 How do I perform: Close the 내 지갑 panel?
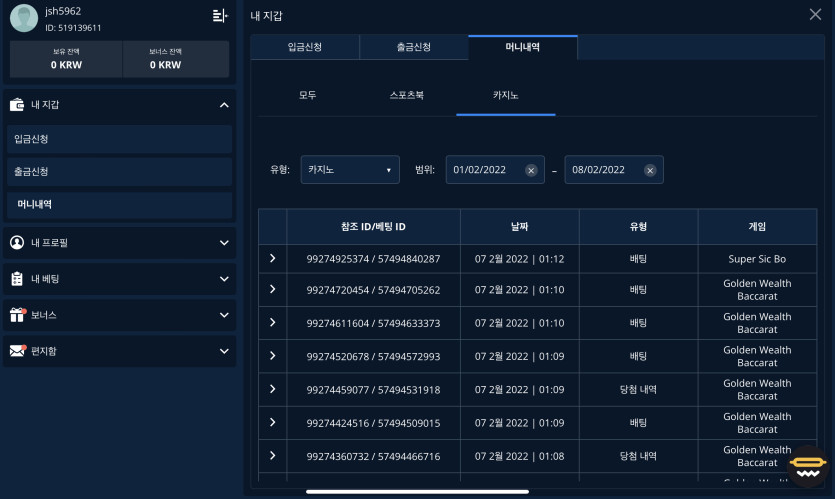pyautogui.click(x=815, y=14)
